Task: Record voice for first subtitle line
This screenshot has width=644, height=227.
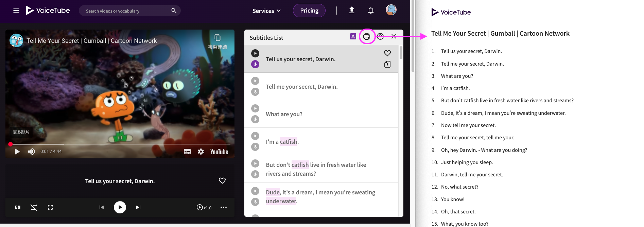Action: point(255,64)
